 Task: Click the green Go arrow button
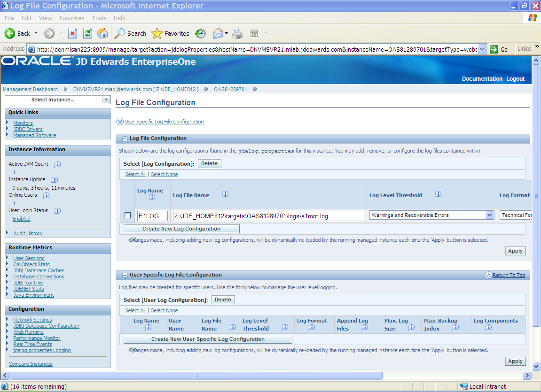click(x=494, y=49)
